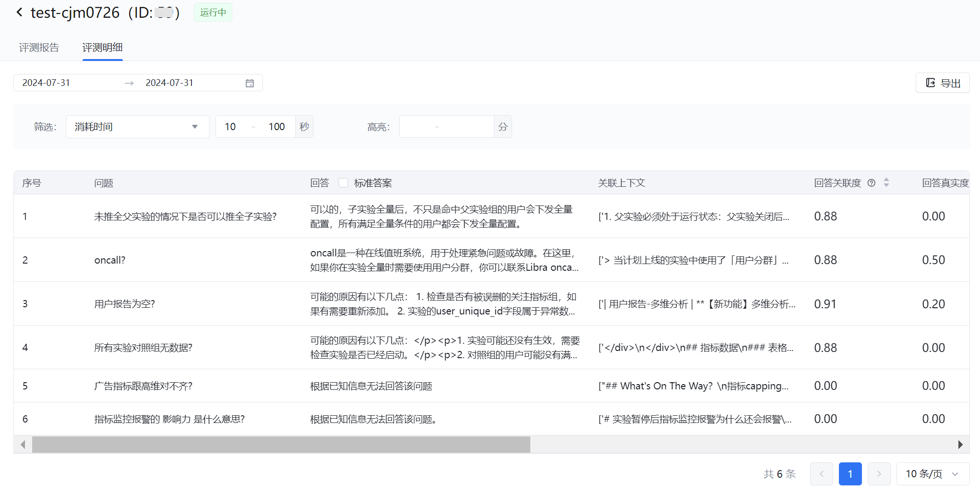980x495 pixels.
Task: Click the 问题 column header
Action: coord(104,183)
